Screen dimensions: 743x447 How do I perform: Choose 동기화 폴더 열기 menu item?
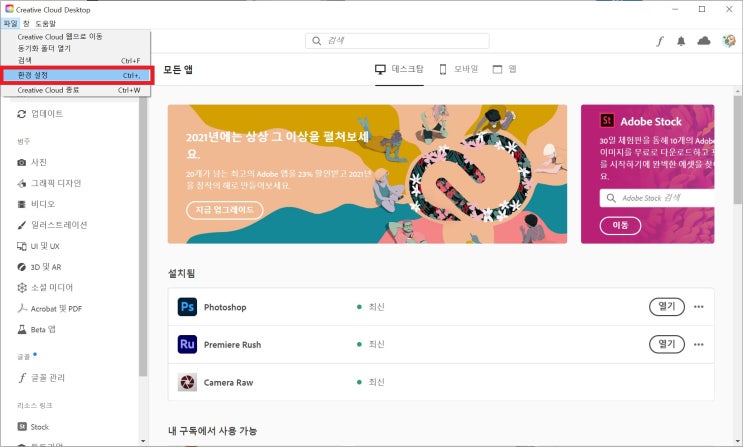pos(76,48)
